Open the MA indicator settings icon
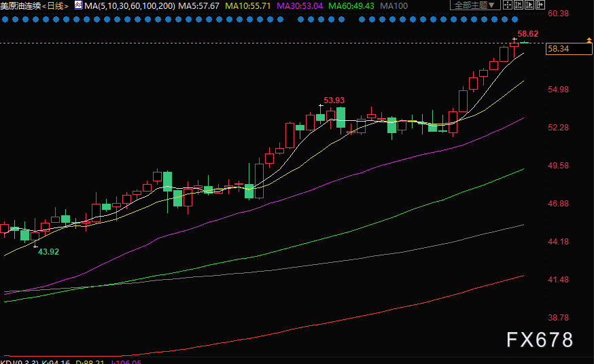This screenshot has height=364, width=594. pyautogui.click(x=78, y=5)
